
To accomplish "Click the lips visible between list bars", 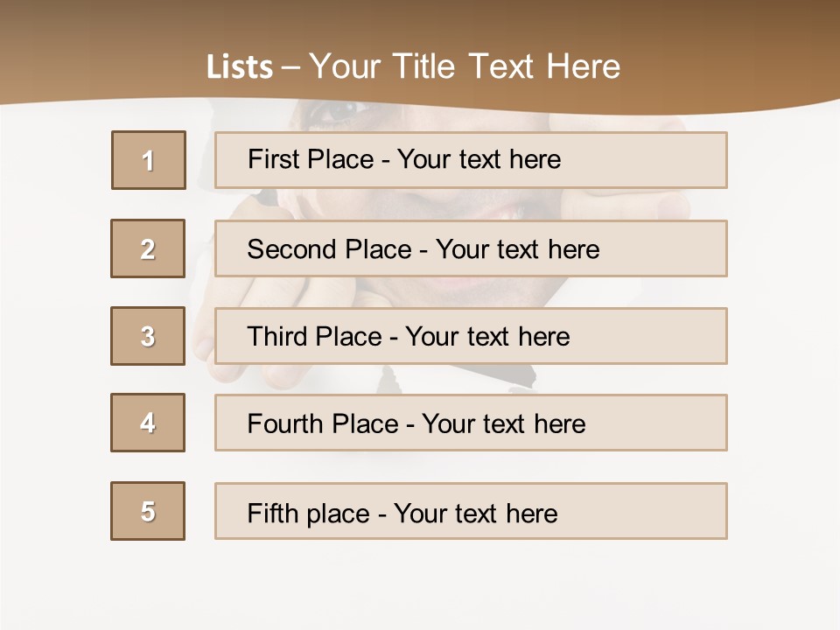I will pos(464,285).
